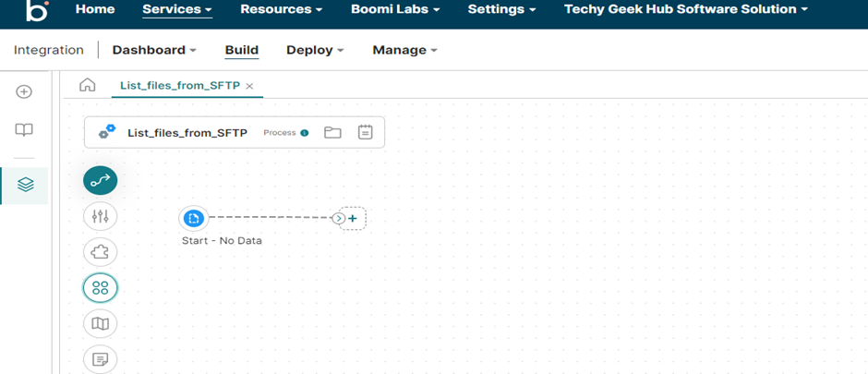Expand the Services dropdown menu
Image resolution: width=868 pixels, height=374 pixels.
tap(176, 9)
